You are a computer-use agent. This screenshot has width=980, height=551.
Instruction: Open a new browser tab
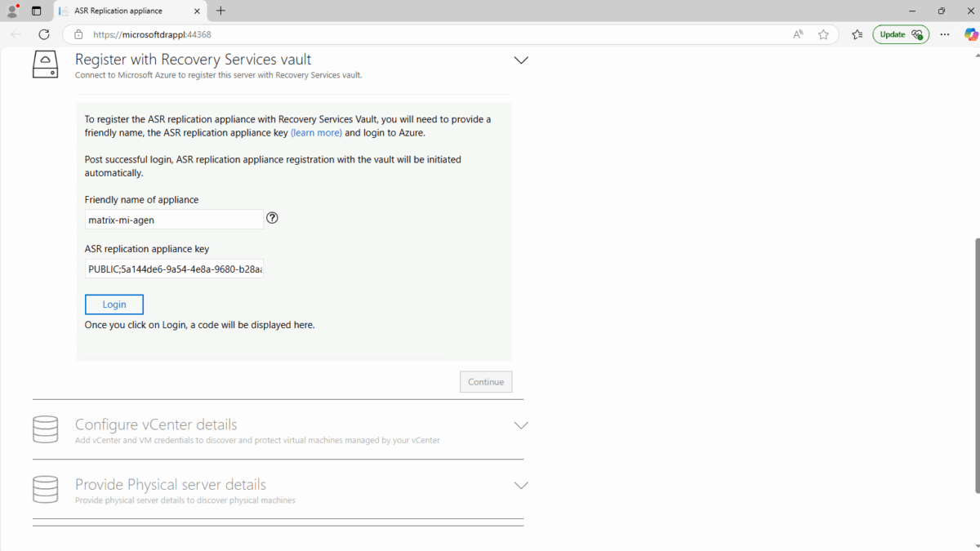pyautogui.click(x=220, y=11)
